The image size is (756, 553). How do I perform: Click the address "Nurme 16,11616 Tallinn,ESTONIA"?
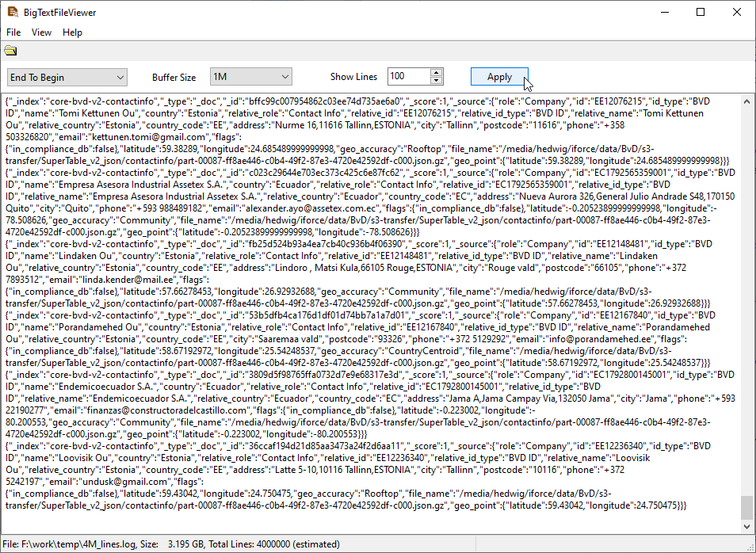click(x=343, y=125)
